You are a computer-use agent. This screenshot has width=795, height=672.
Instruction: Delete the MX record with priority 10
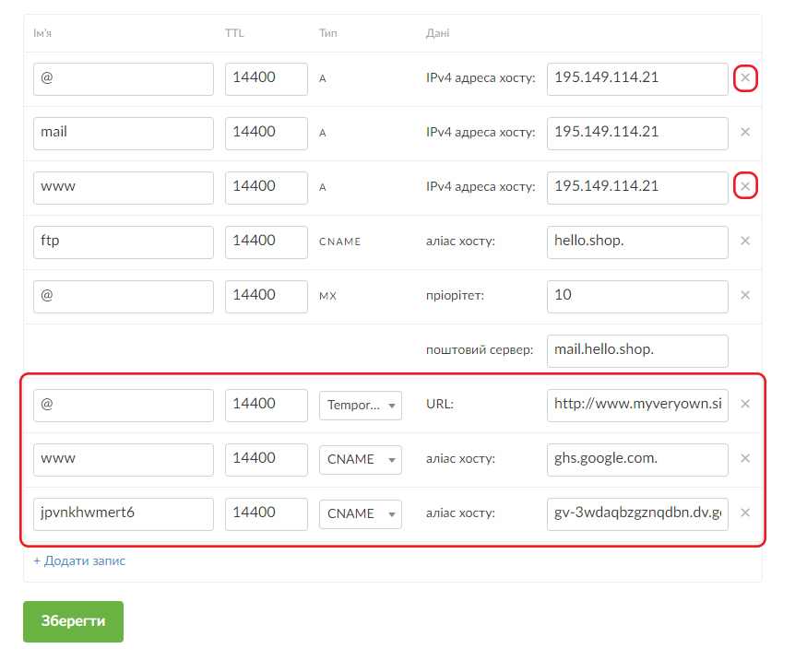click(745, 295)
